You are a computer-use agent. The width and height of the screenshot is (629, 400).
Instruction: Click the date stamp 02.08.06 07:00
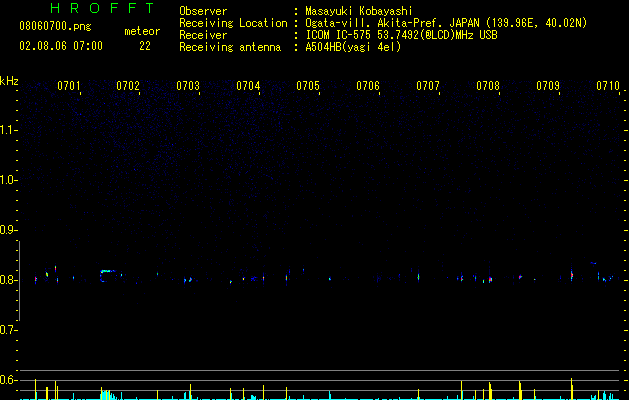pyautogui.click(x=61, y=46)
